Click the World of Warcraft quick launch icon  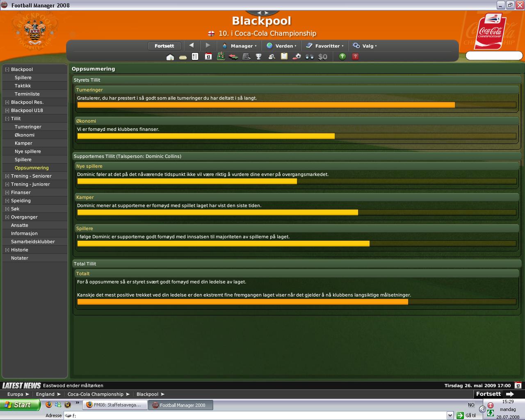(68, 405)
